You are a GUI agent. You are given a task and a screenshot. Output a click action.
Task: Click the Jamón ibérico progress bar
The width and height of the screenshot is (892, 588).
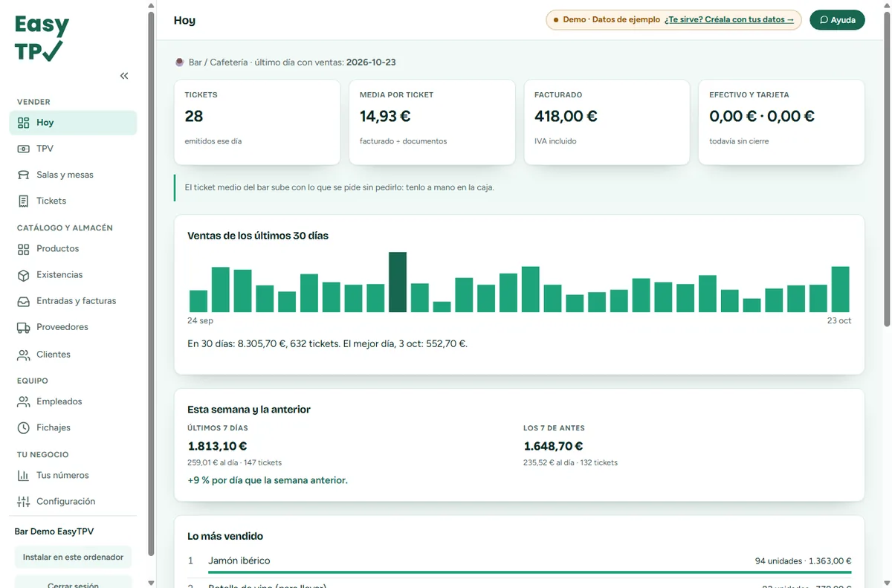(530, 572)
